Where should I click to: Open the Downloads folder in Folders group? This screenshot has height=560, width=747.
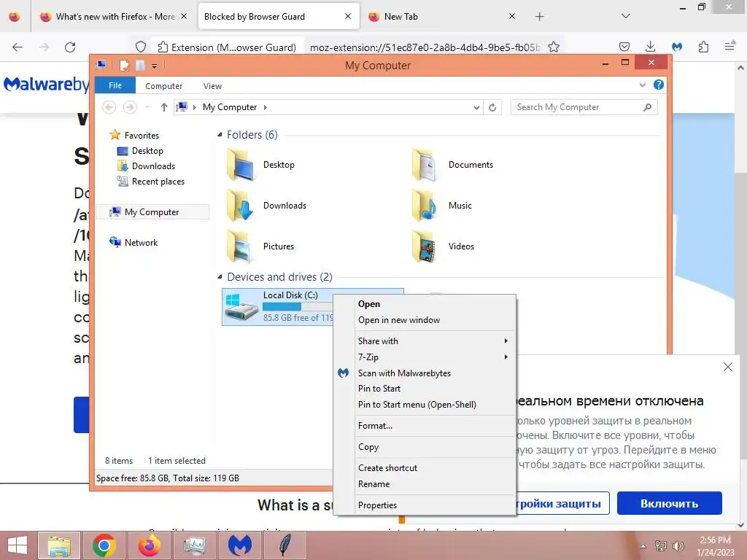[x=240, y=206]
